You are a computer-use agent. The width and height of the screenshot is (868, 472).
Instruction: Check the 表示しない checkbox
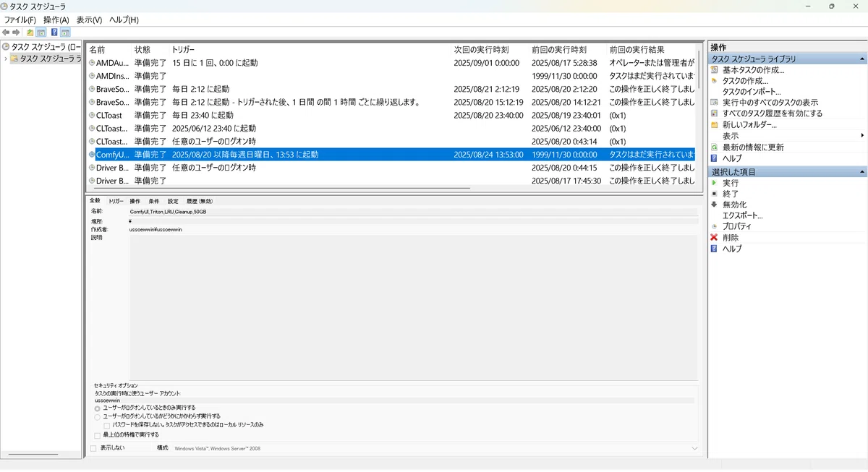tap(93, 448)
